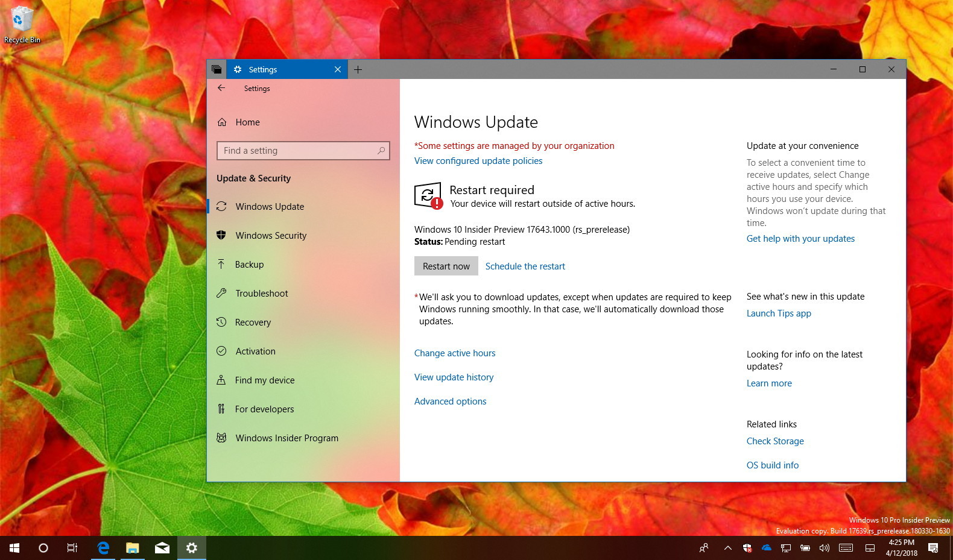
Task: Select the For developers tools icon
Action: pyautogui.click(x=221, y=409)
